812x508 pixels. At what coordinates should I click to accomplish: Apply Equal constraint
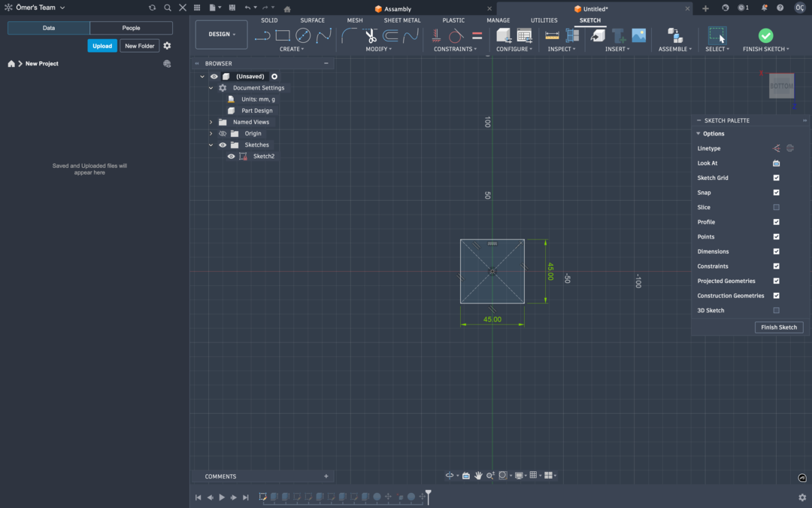click(477, 35)
